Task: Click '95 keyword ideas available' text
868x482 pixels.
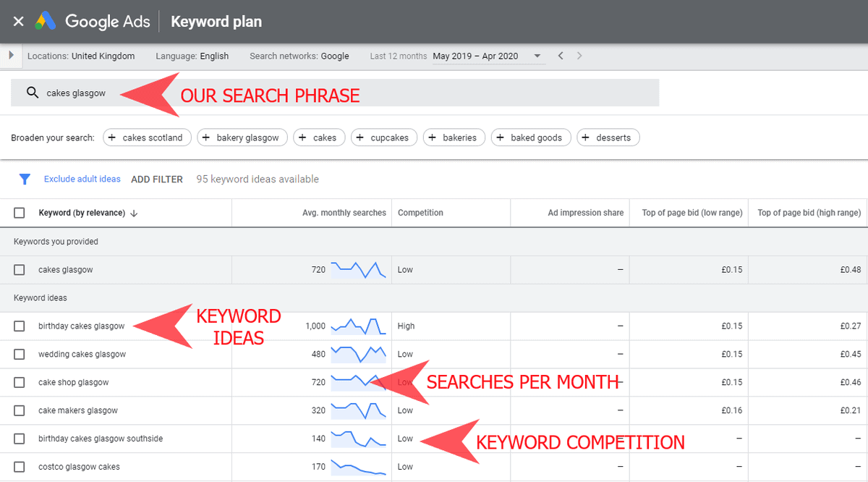Action: (x=258, y=179)
